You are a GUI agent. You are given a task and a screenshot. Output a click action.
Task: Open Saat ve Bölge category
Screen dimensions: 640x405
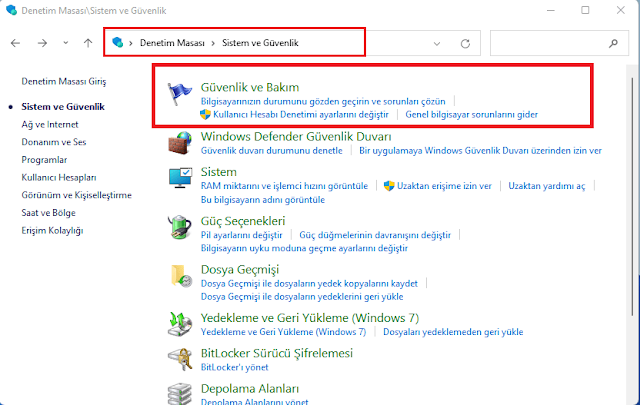pos(48,213)
